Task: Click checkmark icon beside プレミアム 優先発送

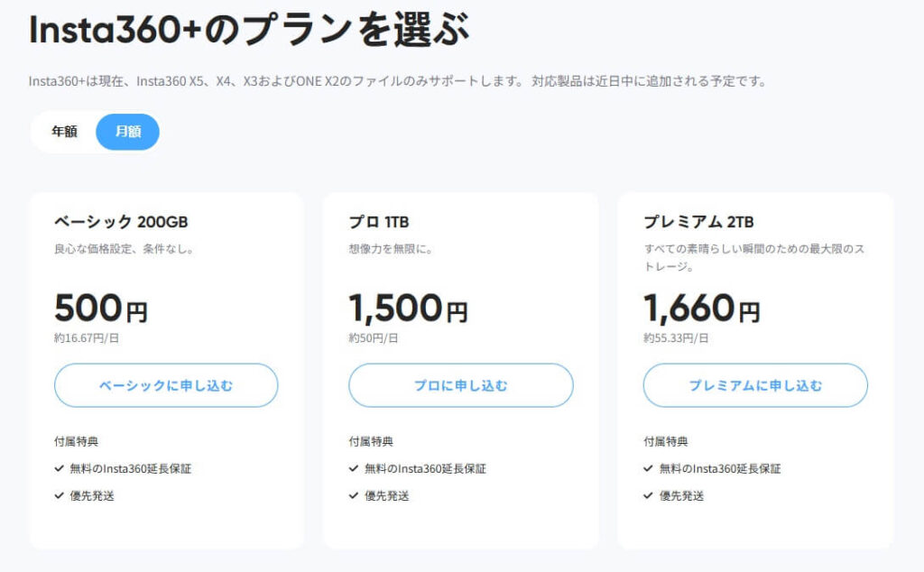Action: point(649,496)
